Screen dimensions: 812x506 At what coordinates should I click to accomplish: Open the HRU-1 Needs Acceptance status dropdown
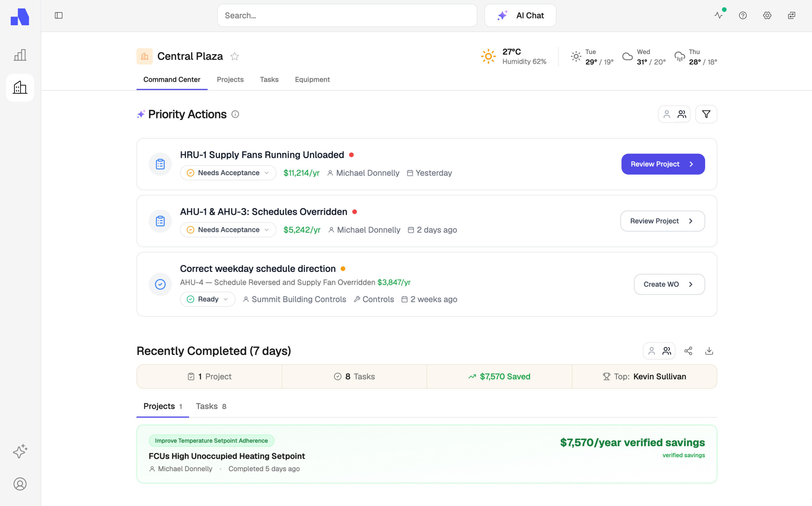click(228, 173)
